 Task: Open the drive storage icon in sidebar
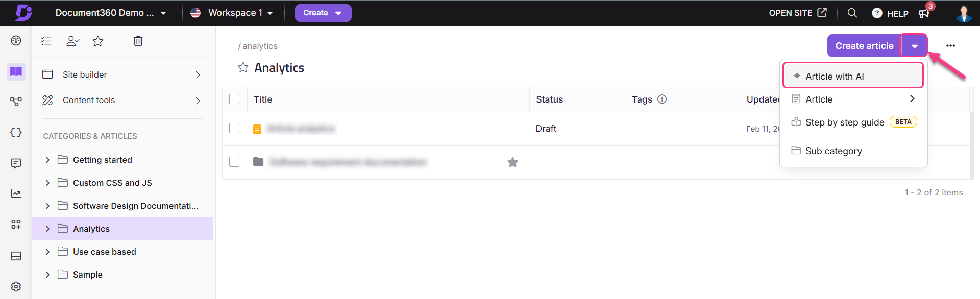click(x=16, y=256)
